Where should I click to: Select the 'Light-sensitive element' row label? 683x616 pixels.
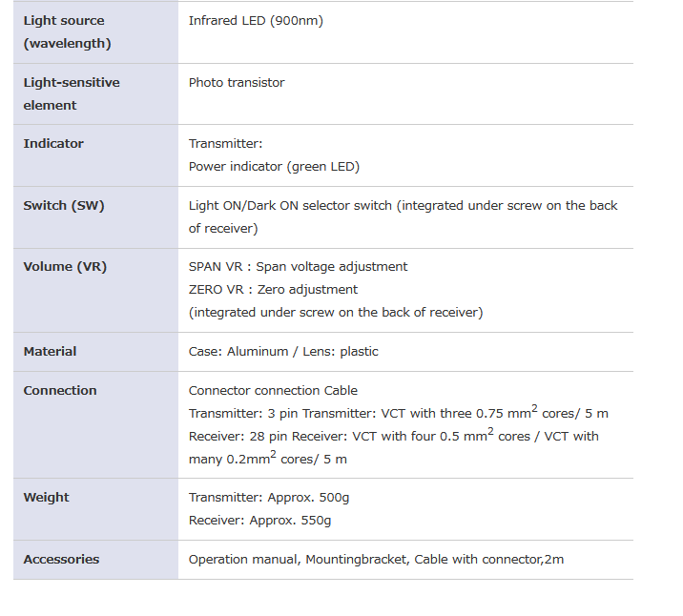(72, 93)
